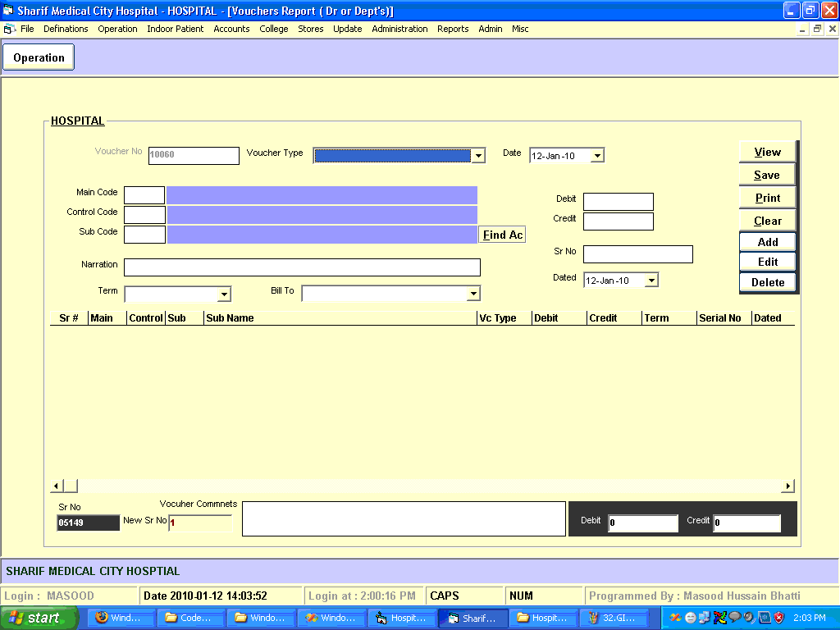This screenshot has height=630, width=840.
Task: Open the Stores menu
Action: point(311,29)
